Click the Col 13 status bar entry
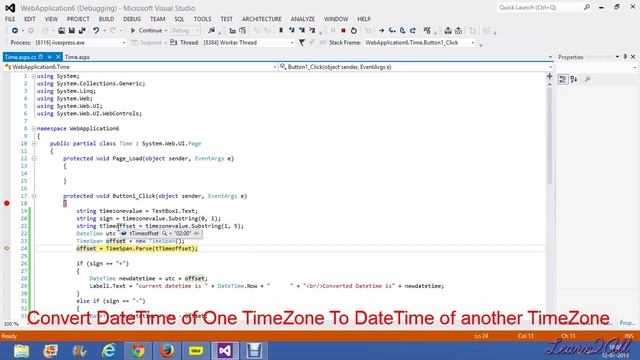This screenshot has width=640, height=360. point(526,336)
